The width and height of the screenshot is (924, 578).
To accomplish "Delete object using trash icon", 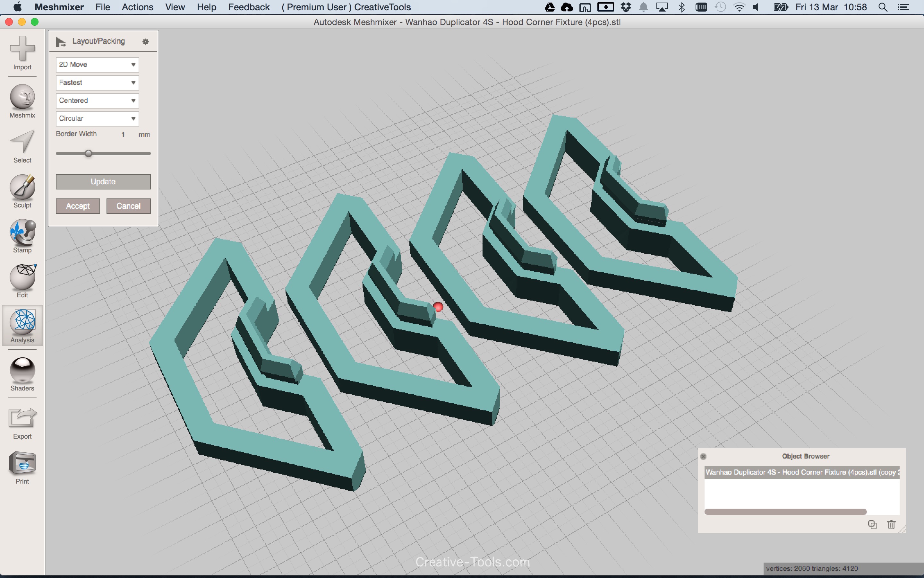I will (x=891, y=524).
